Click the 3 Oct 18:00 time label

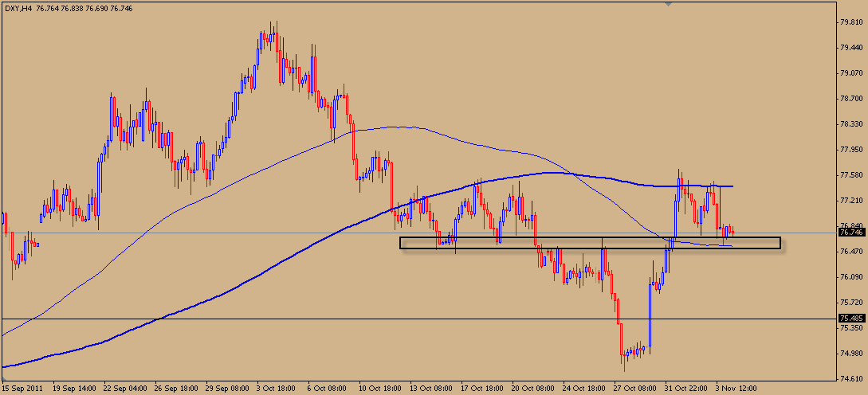275,389
